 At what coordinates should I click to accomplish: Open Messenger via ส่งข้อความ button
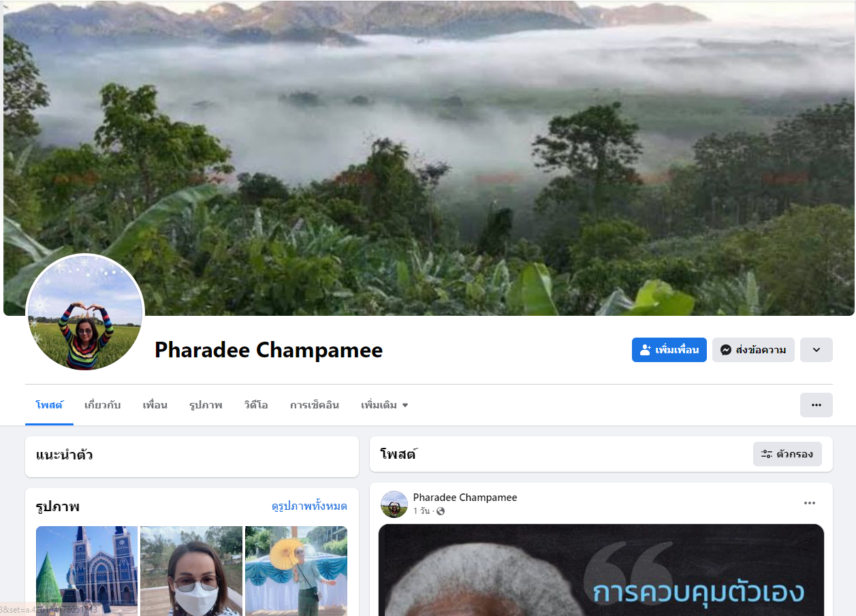[x=753, y=350]
